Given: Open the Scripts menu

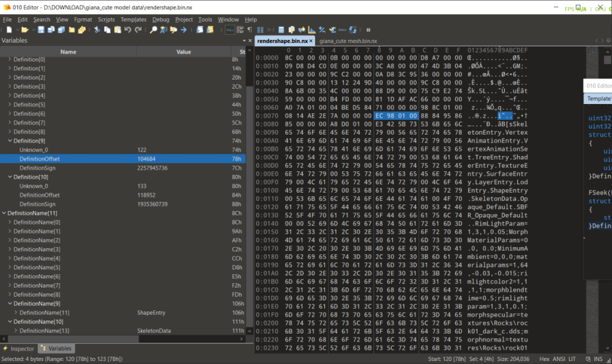Looking at the screenshot, I should (106, 20).
